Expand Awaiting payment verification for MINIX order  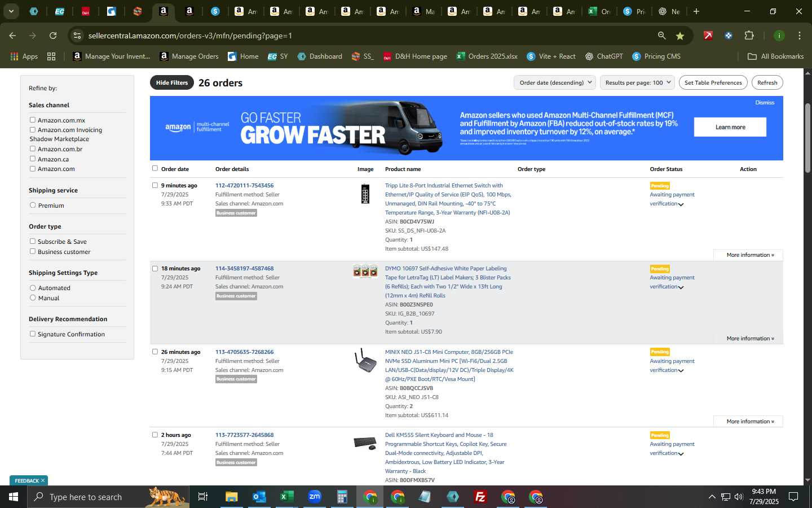[681, 371]
